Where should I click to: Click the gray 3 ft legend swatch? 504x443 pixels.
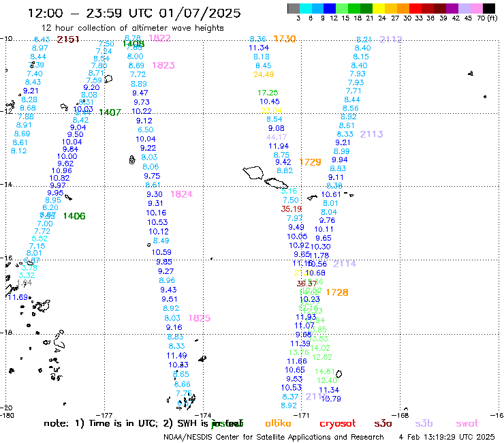coord(294,8)
